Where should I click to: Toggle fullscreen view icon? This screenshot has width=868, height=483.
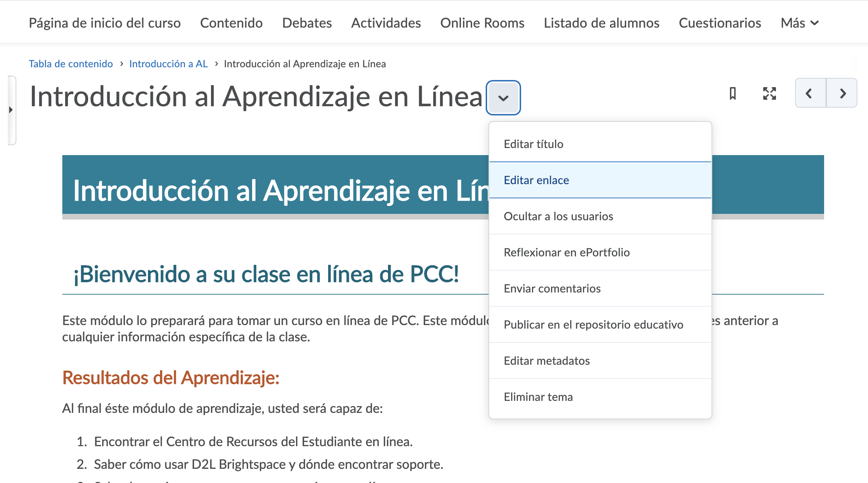tap(769, 94)
